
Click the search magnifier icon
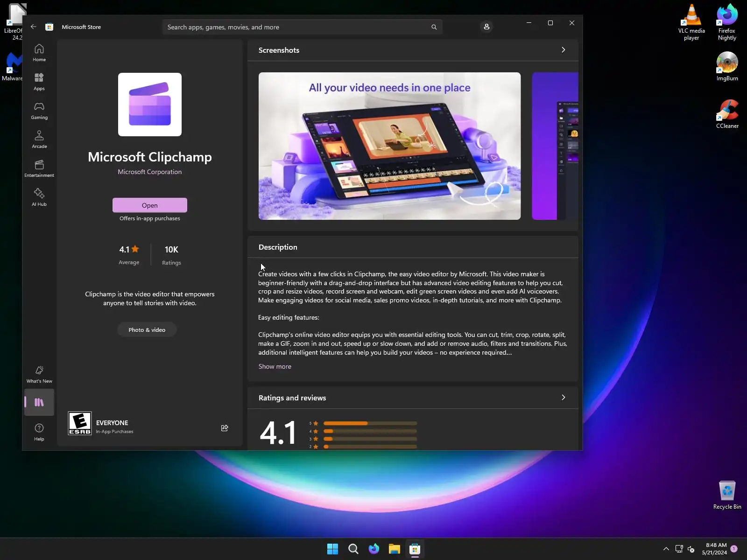pos(434,27)
